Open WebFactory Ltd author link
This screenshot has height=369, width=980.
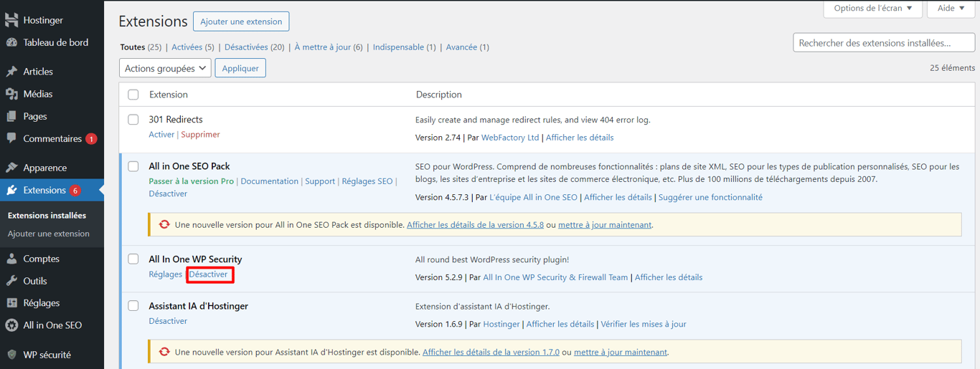(x=510, y=138)
